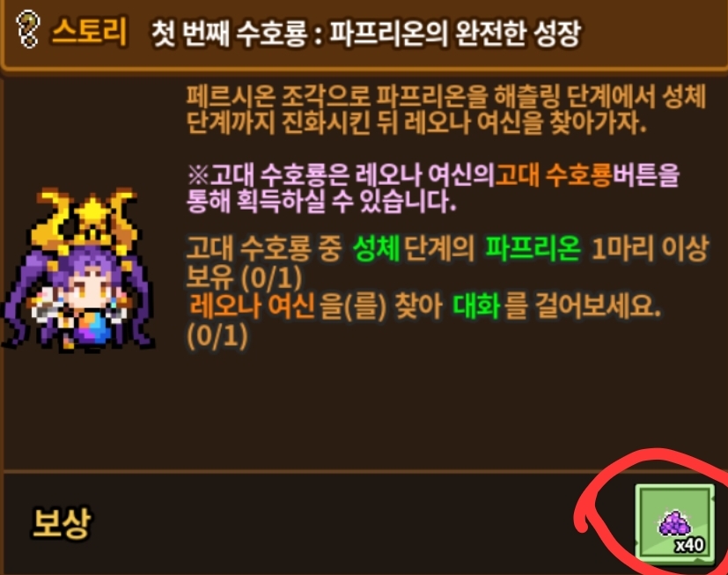Tap the purple gem reward x40 icon
This screenshot has width=728, height=575.
coord(674,522)
